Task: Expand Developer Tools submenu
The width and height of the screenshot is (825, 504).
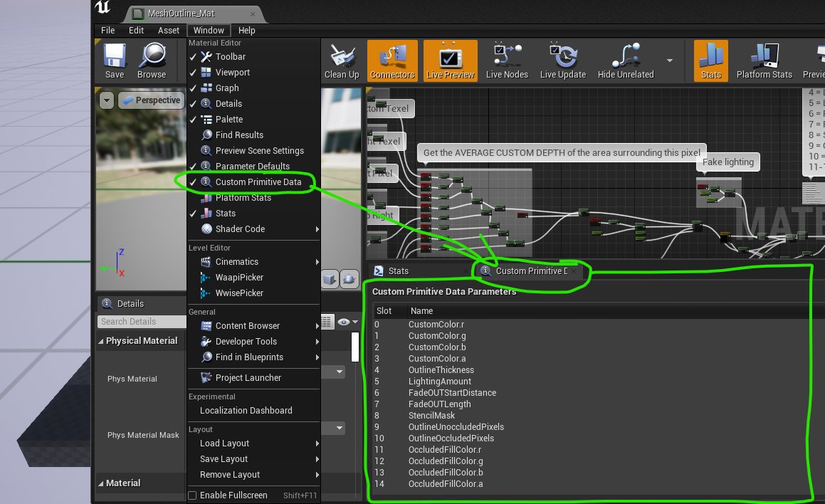Action: [253, 342]
